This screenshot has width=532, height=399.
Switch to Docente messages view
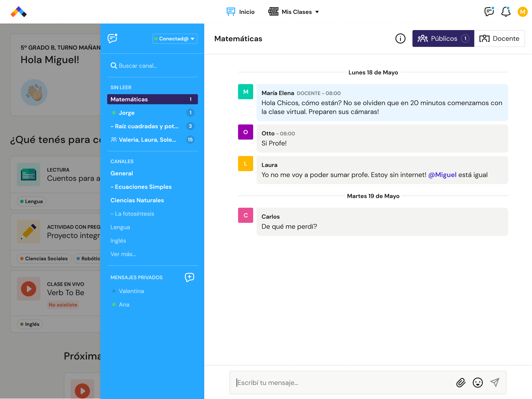click(x=499, y=38)
